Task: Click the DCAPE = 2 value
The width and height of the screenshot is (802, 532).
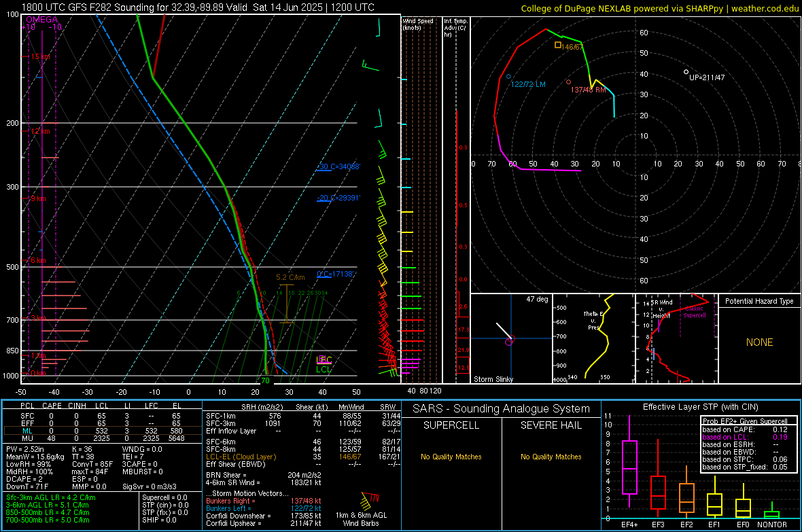Action: (x=23, y=479)
